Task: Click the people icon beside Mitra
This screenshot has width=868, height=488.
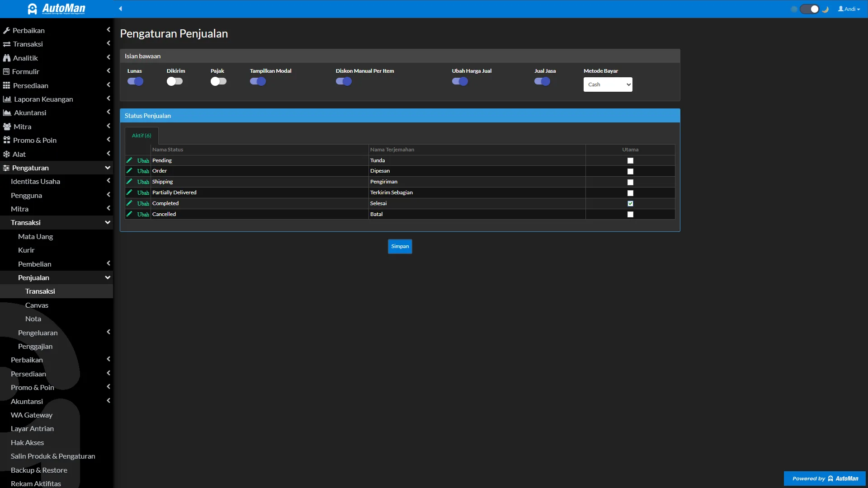Action: (x=7, y=127)
